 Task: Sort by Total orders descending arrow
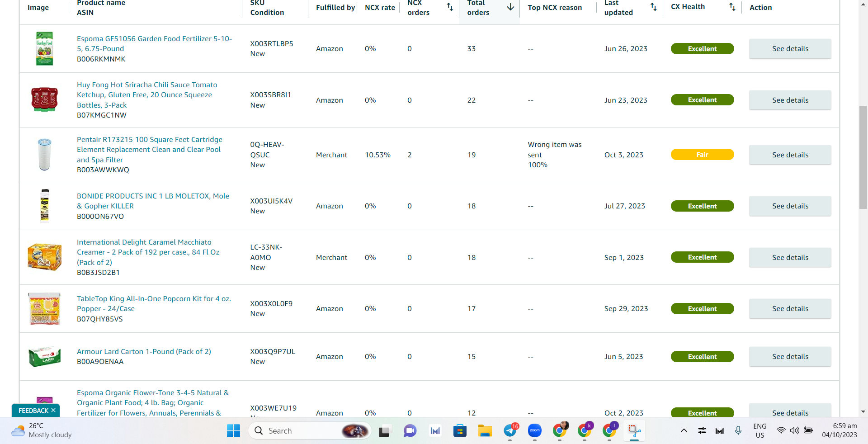510,7
